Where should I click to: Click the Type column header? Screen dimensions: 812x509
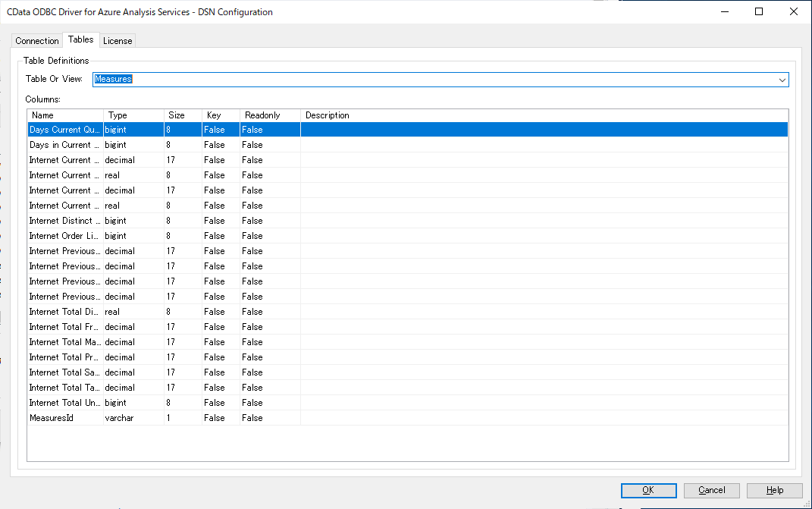pos(133,115)
